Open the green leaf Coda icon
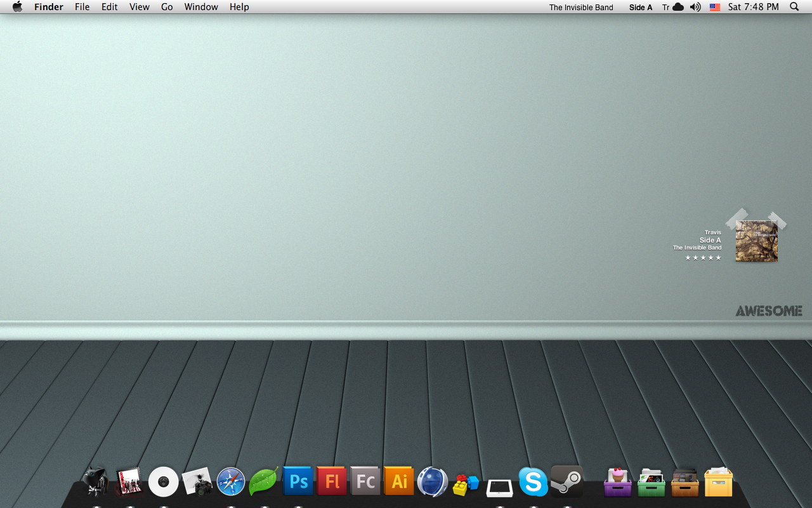The image size is (812, 508). tap(264, 481)
